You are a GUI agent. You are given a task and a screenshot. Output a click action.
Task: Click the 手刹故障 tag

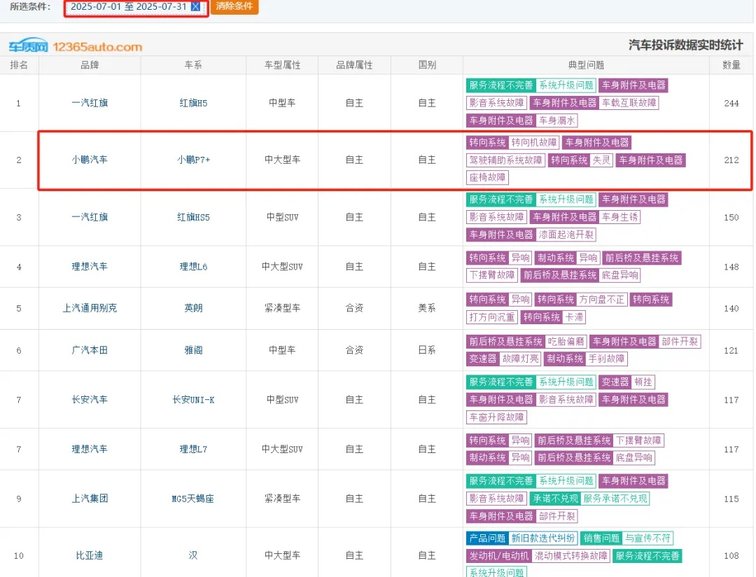coord(607,359)
